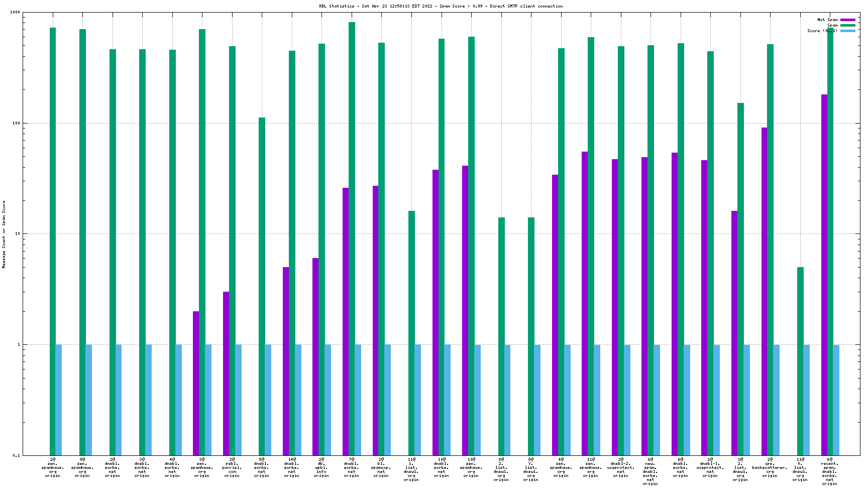
Task: Click the recent.spam.dnsbl.sorbs.net axis label
Action: click(829, 471)
